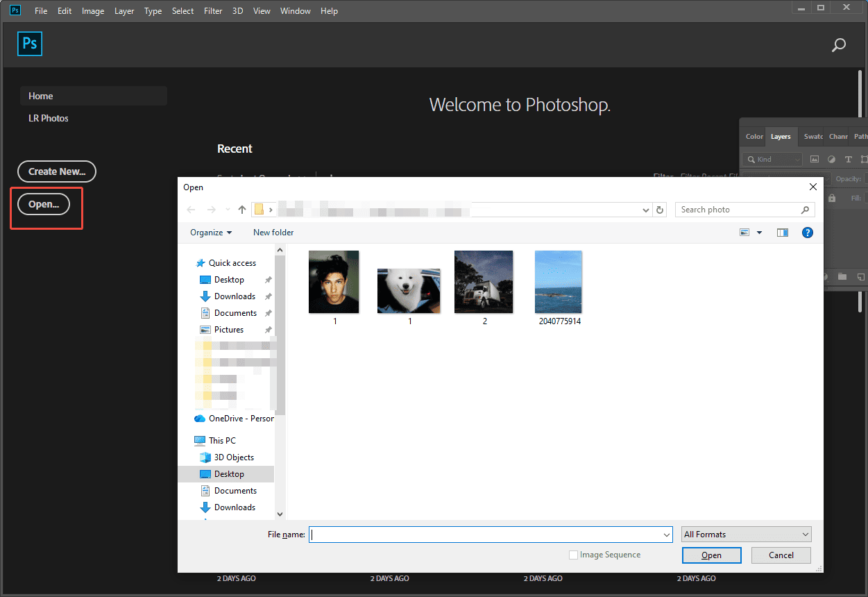Screen dimensions: 868x597
Task: Expand the Organize dropdown
Action: point(210,232)
